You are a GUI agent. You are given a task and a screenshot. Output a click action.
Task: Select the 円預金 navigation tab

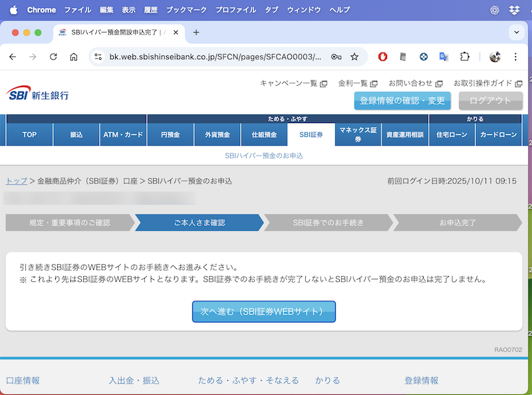point(171,134)
